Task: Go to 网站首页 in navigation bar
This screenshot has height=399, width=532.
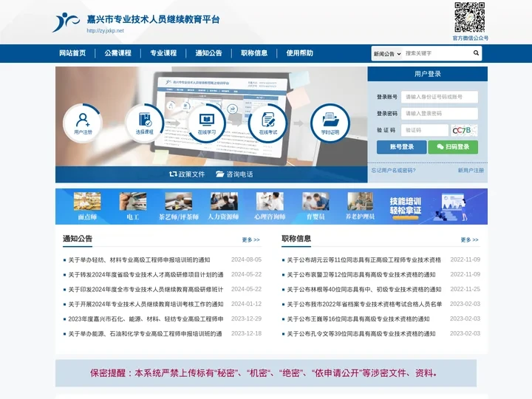Action: coord(72,53)
